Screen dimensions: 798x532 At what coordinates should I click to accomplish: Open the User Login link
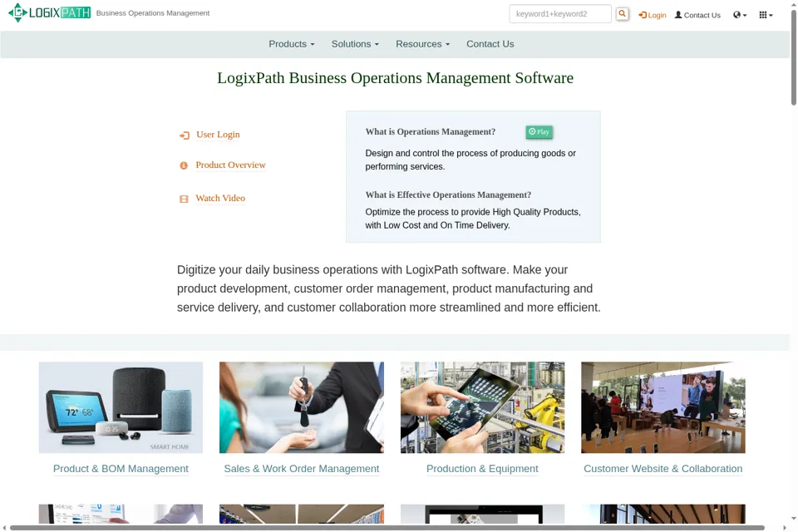coord(218,135)
